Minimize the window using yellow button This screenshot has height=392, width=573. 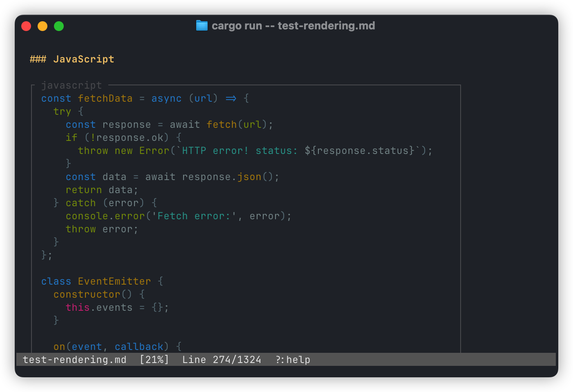coord(43,26)
